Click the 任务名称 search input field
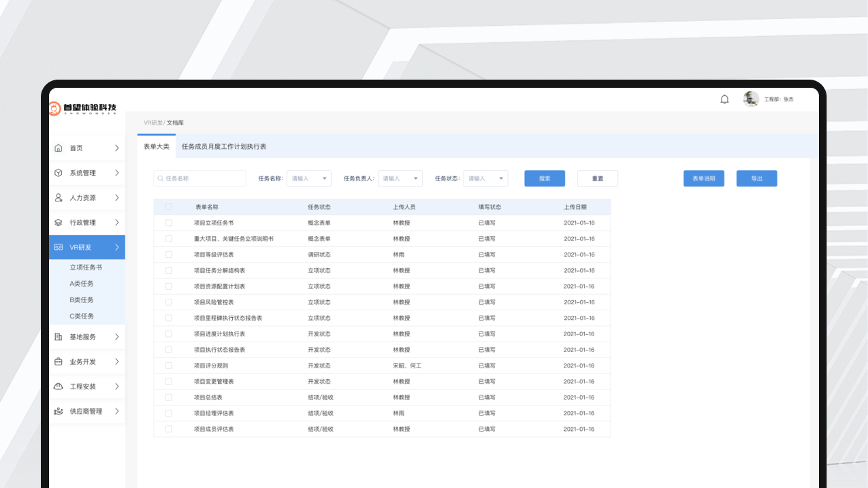868x488 pixels. point(199,178)
